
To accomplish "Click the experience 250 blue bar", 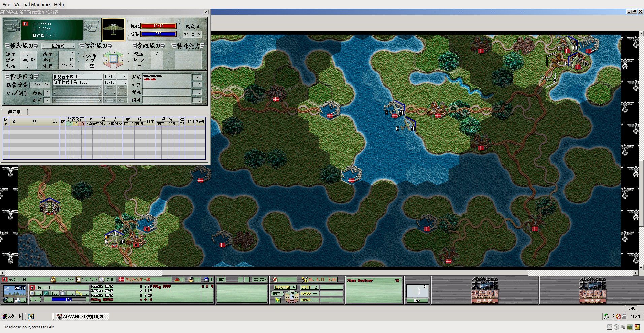I will [x=158, y=34].
